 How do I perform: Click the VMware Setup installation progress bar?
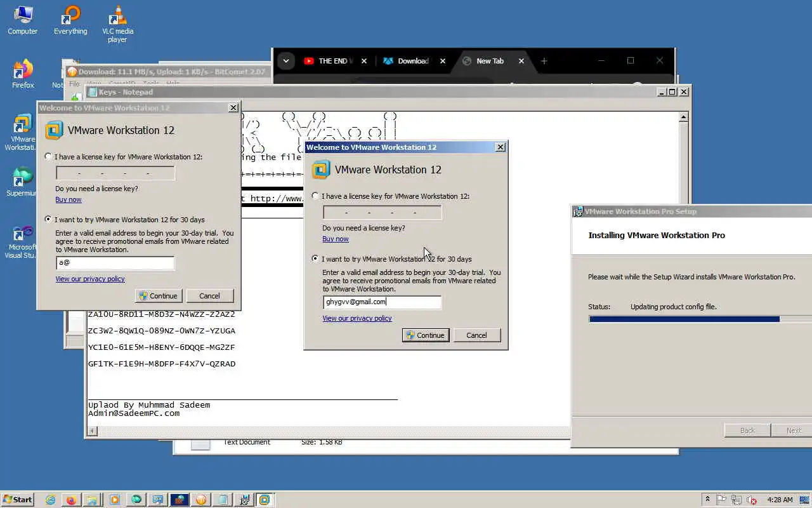(x=700, y=319)
